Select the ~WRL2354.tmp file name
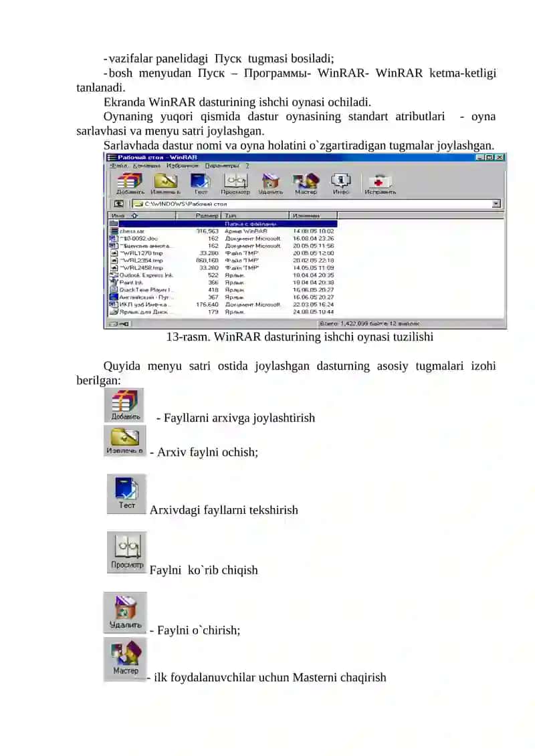 point(141,261)
